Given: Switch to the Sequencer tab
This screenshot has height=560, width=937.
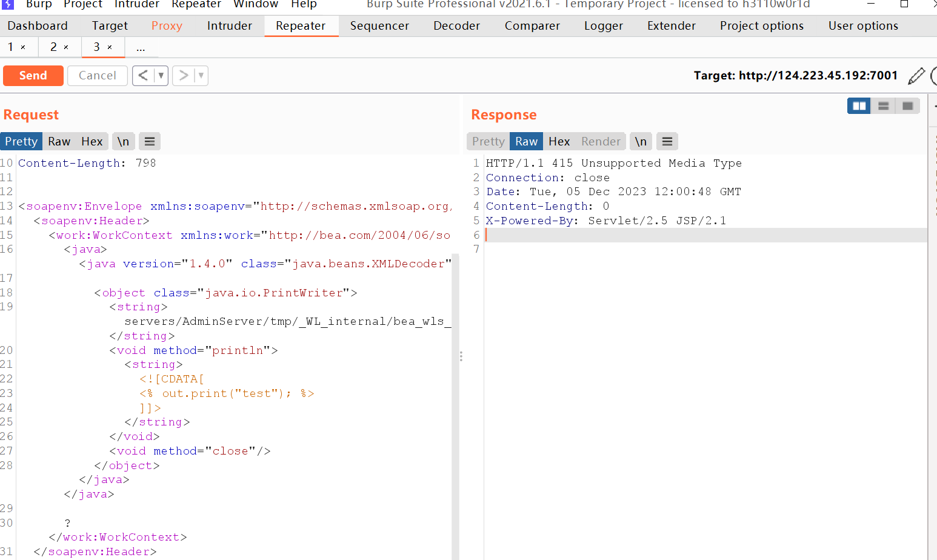Looking at the screenshot, I should 379,26.
